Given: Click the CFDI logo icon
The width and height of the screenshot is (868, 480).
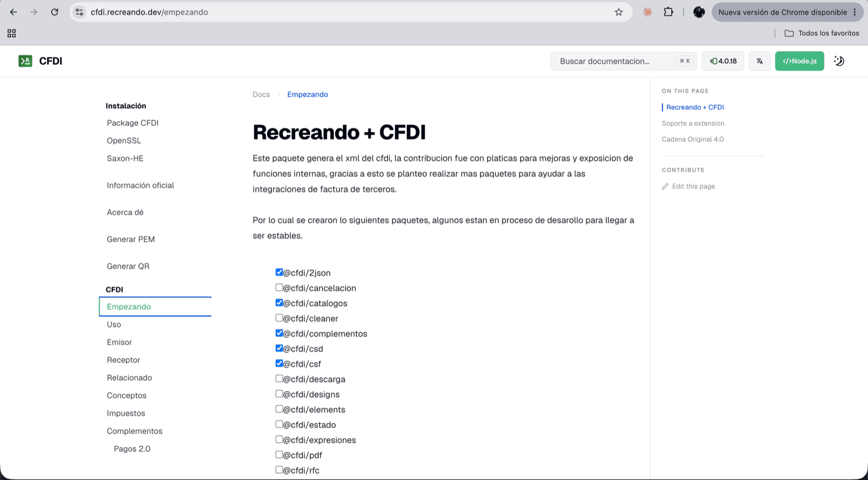Looking at the screenshot, I should 25,61.
